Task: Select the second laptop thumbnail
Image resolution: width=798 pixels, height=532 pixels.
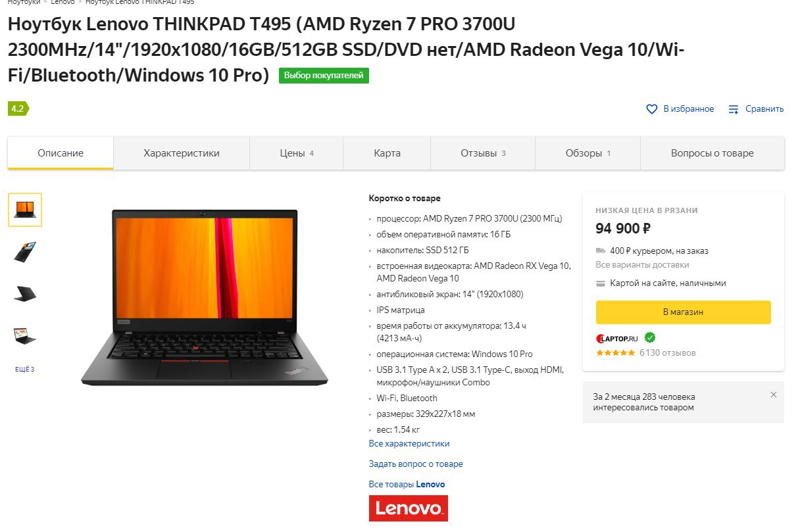Action: tap(25, 252)
